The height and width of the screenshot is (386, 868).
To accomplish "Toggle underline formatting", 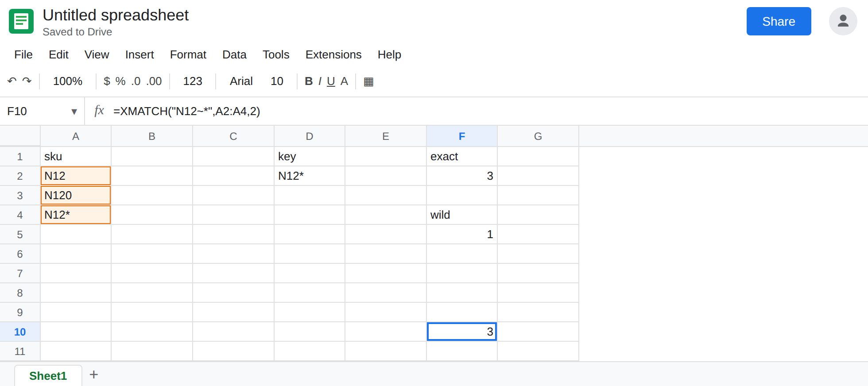I will pos(331,81).
